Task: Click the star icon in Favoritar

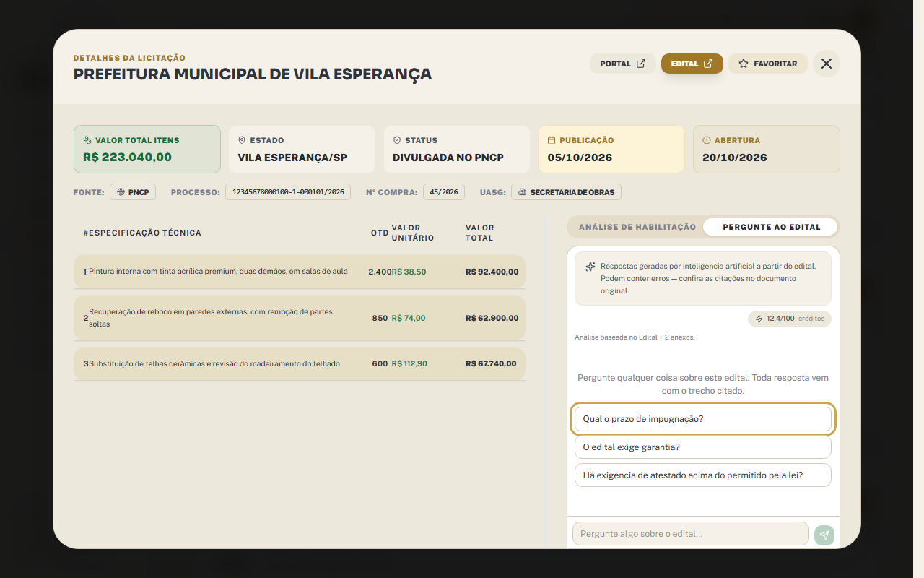Action: tap(744, 64)
